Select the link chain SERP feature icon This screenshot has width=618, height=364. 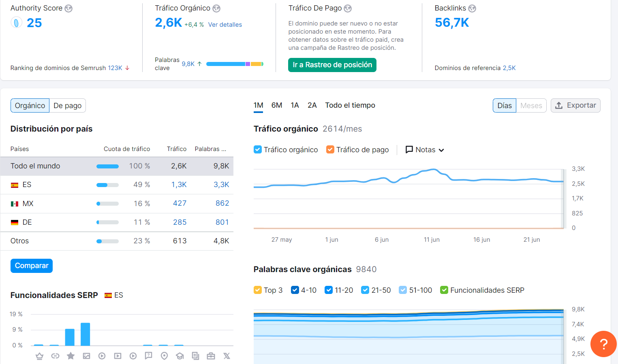coord(55,356)
